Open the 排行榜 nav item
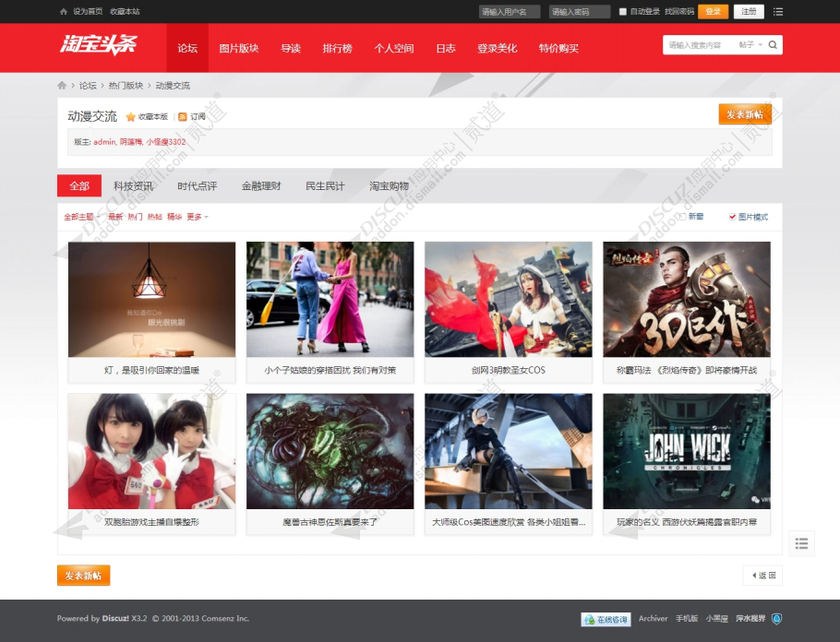The width and height of the screenshot is (840, 642). [338, 48]
